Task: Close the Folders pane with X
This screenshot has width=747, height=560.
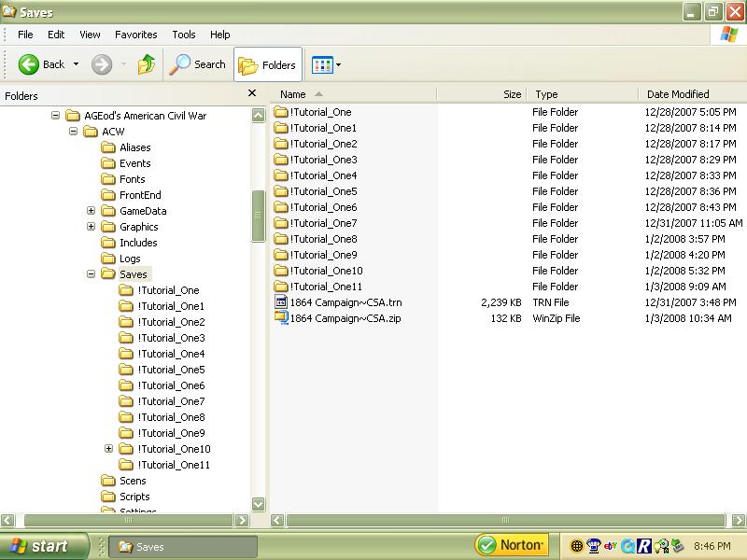Action: (252, 93)
